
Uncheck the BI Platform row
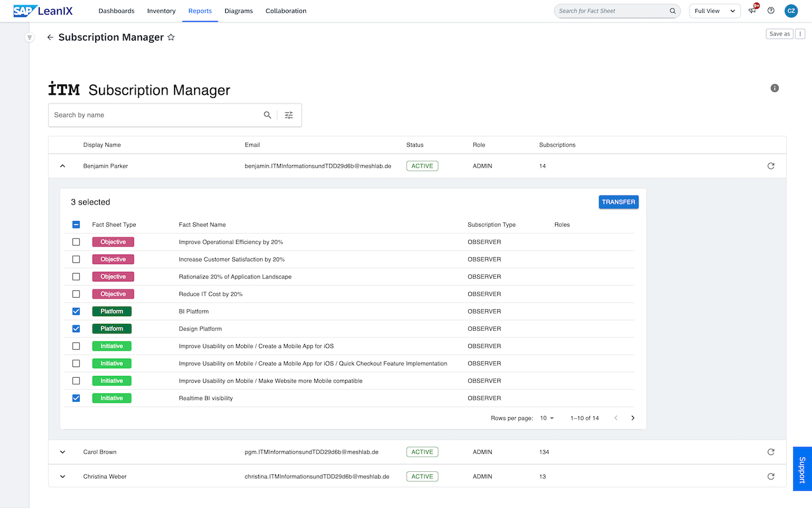[76, 311]
